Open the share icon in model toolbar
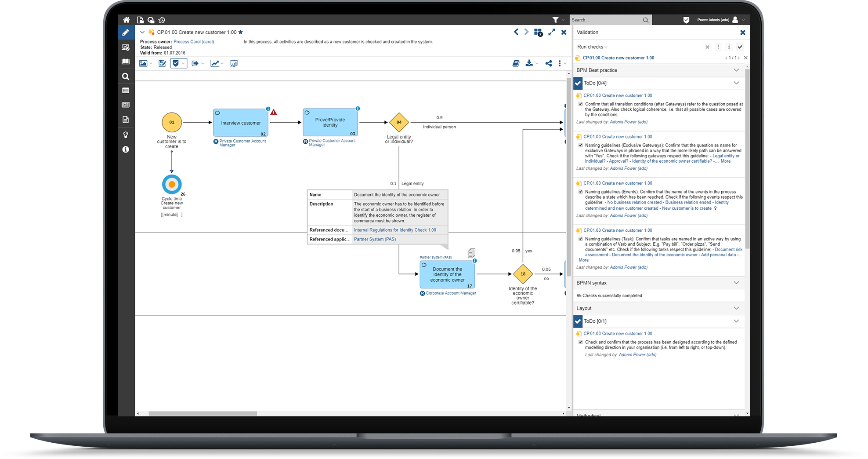This screenshot has width=868, height=459. 548,63
